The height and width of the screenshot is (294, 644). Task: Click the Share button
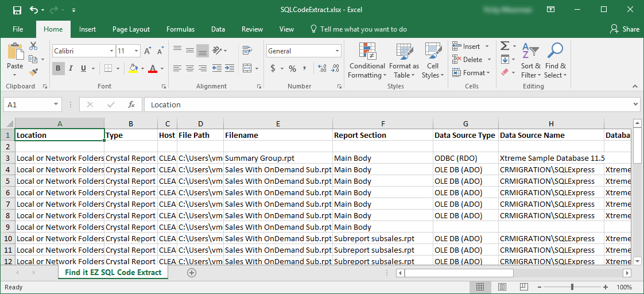click(x=624, y=29)
